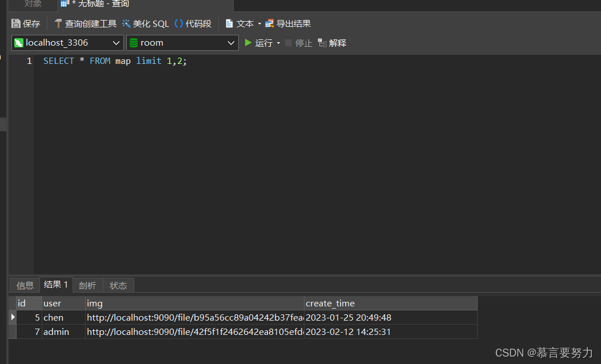The width and height of the screenshot is (601, 364).
Task: Click the Save (保存) button
Action: [x=26, y=24]
